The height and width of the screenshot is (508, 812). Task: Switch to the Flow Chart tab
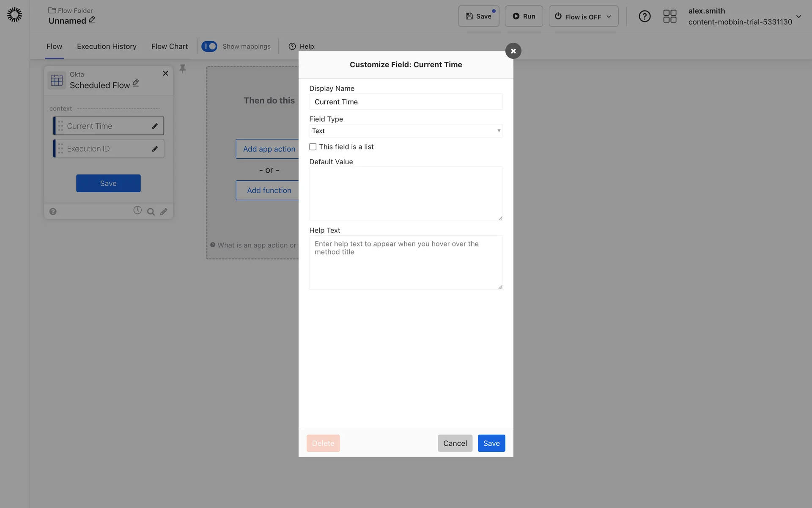tap(170, 47)
